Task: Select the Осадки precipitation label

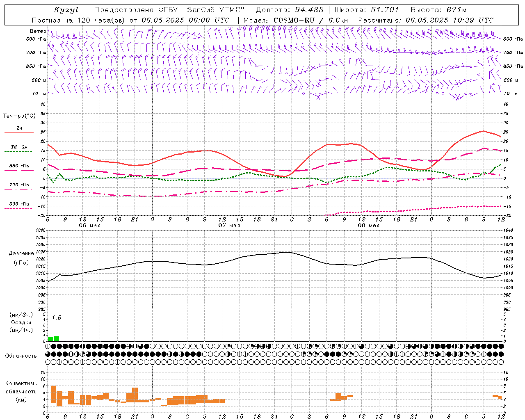Action: pos(21,322)
